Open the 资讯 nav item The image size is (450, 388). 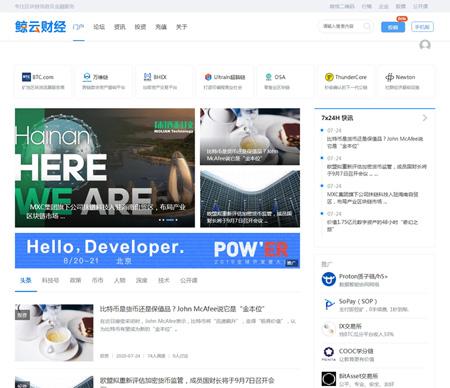coord(120,27)
